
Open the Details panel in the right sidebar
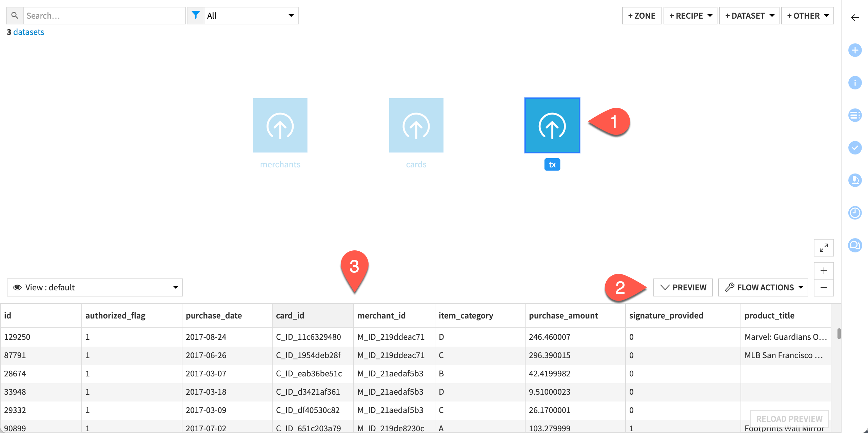click(x=855, y=83)
